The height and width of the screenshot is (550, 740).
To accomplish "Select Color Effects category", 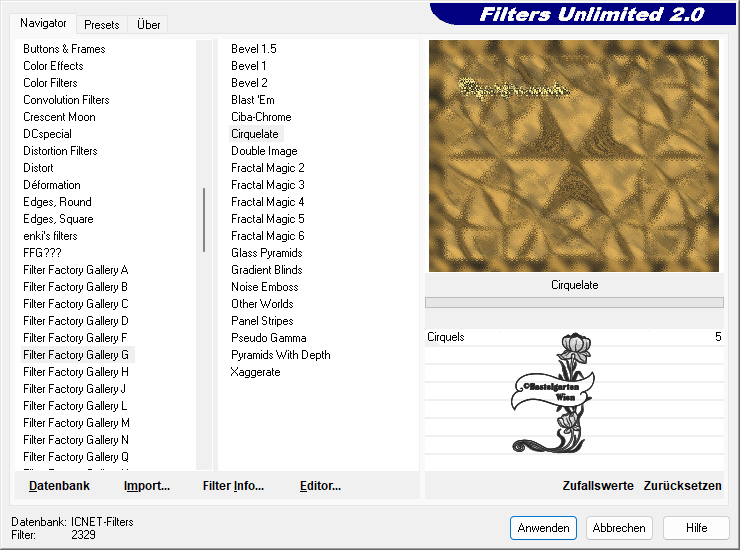I will 53,66.
